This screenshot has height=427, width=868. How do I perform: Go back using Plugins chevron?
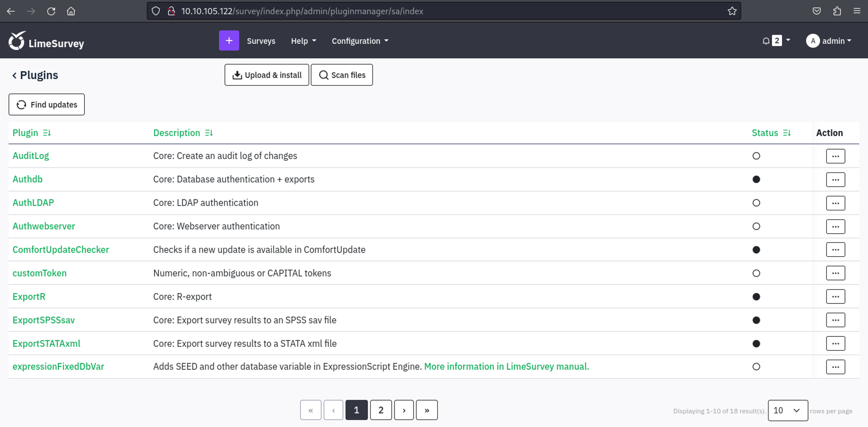(x=14, y=75)
